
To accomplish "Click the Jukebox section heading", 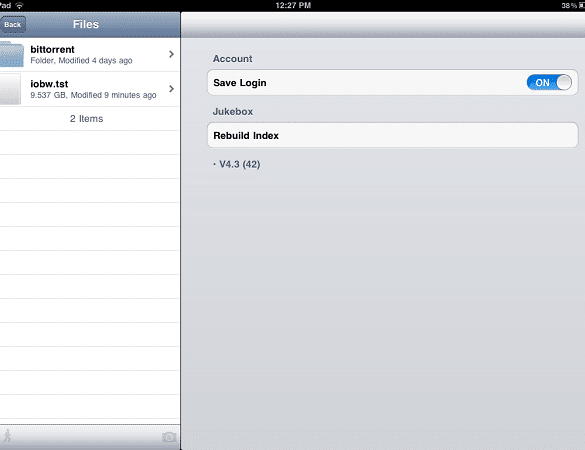I will 233,112.
